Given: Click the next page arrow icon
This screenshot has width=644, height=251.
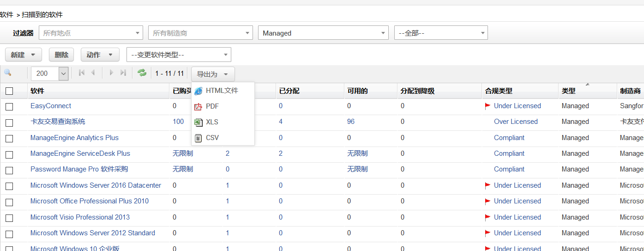Looking at the screenshot, I should click(x=111, y=73).
